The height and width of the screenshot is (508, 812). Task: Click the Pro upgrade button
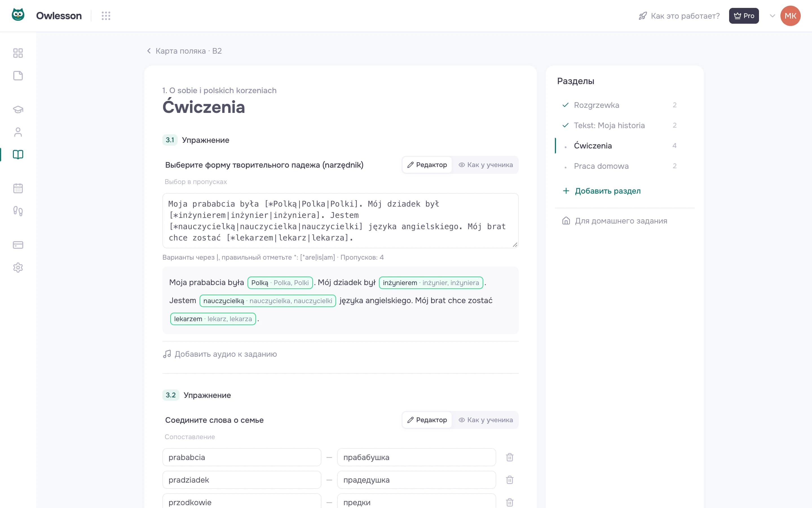pos(743,16)
